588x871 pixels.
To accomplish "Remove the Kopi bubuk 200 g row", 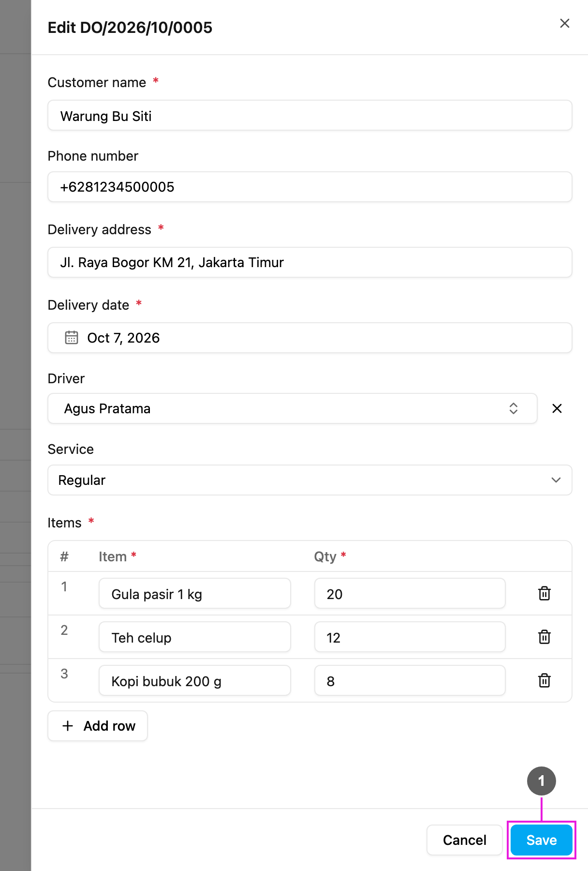I will point(544,680).
